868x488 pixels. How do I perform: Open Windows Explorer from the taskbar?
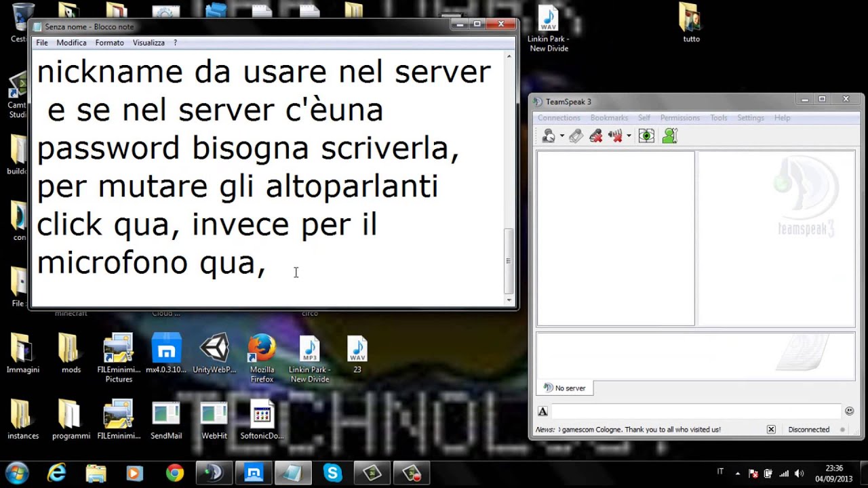[x=96, y=472]
